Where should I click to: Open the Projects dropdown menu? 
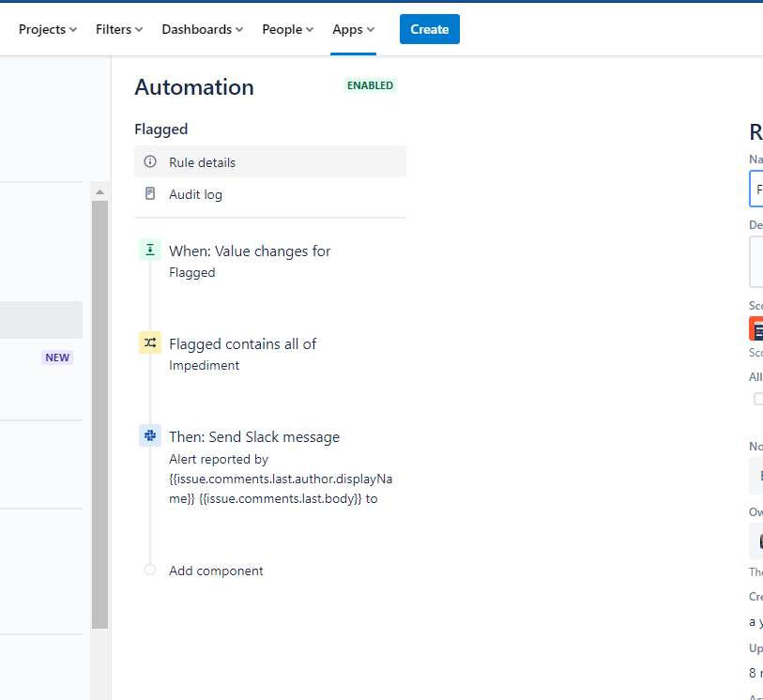click(48, 30)
